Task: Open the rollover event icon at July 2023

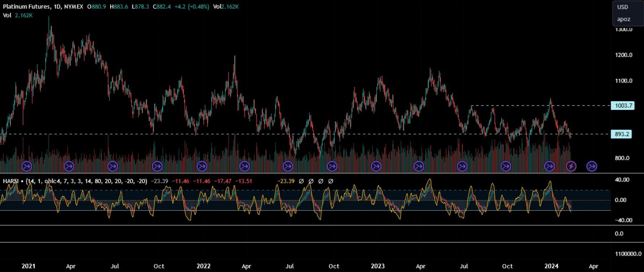Action: point(462,167)
